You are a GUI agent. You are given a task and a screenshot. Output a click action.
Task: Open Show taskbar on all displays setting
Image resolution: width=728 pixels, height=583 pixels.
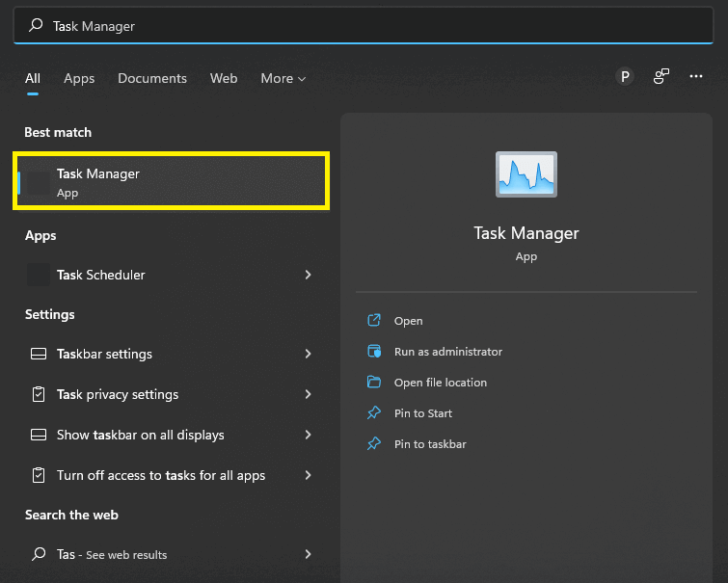pyautogui.click(x=140, y=435)
